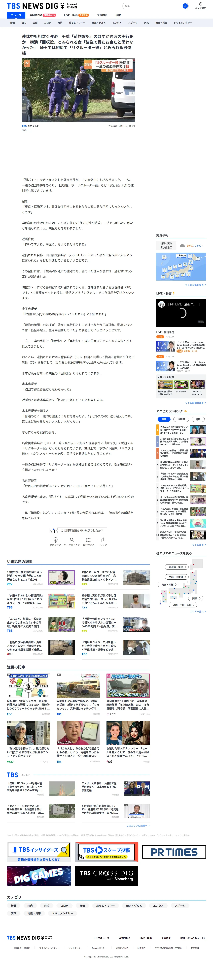Open エリア一覧へ link
213x980 pixels.
coord(198,611)
